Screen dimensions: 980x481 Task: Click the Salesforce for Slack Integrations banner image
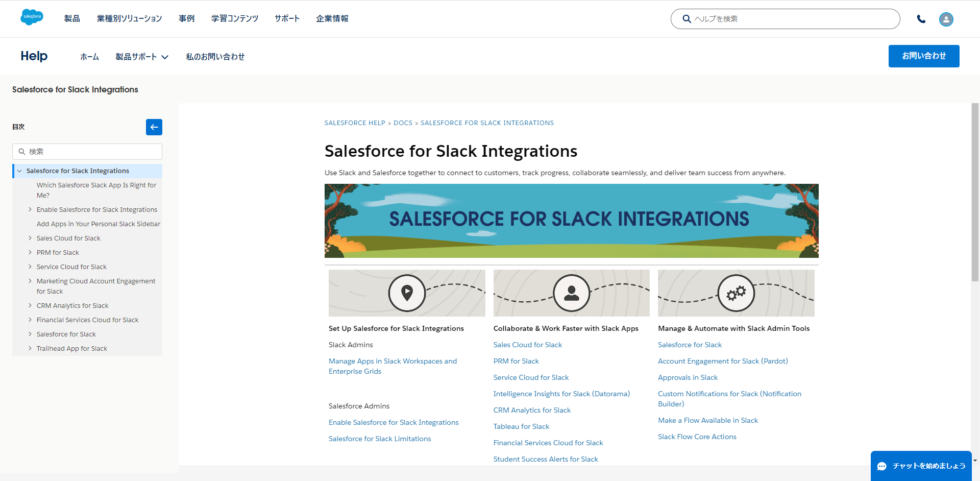coord(572,221)
